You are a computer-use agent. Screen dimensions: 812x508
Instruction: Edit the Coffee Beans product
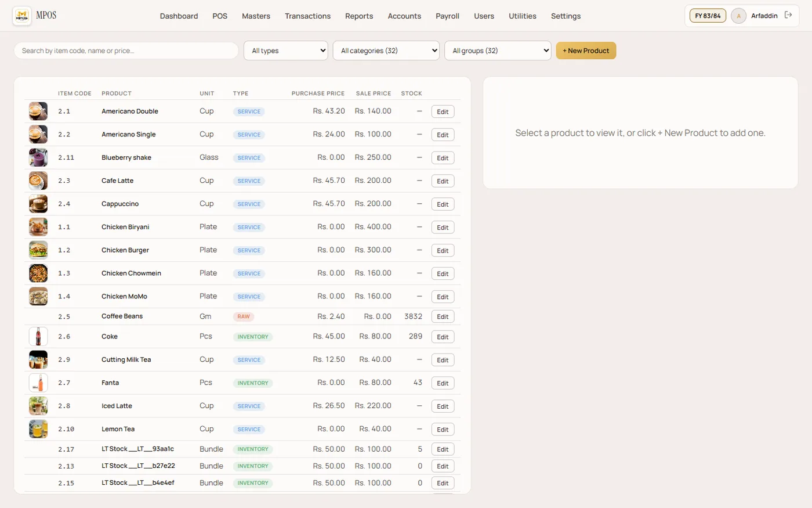pyautogui.click(x=443, y=316)
